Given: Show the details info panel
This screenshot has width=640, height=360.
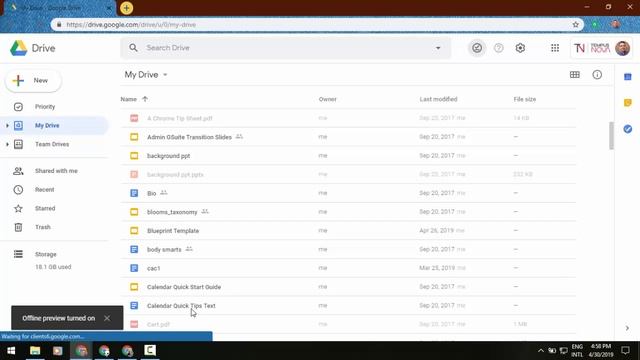Looking at the screenshot, I should [597, 75].
